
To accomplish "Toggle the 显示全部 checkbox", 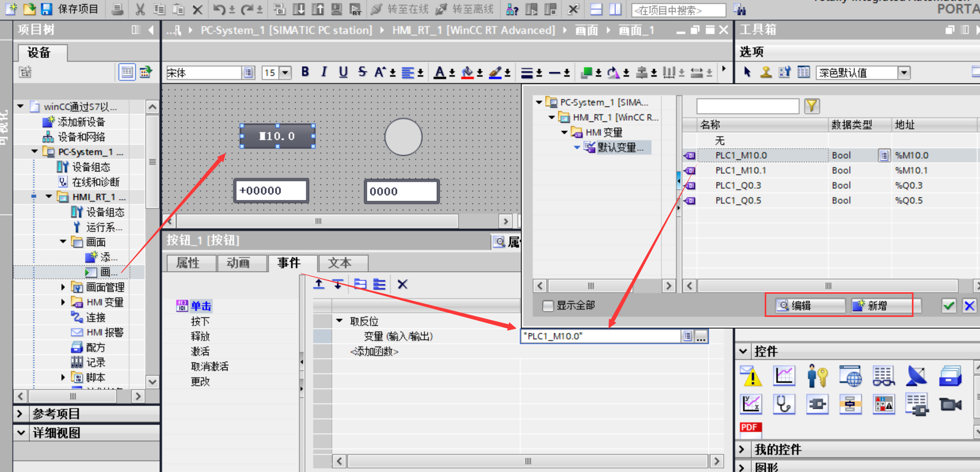I will pos(548,306).
